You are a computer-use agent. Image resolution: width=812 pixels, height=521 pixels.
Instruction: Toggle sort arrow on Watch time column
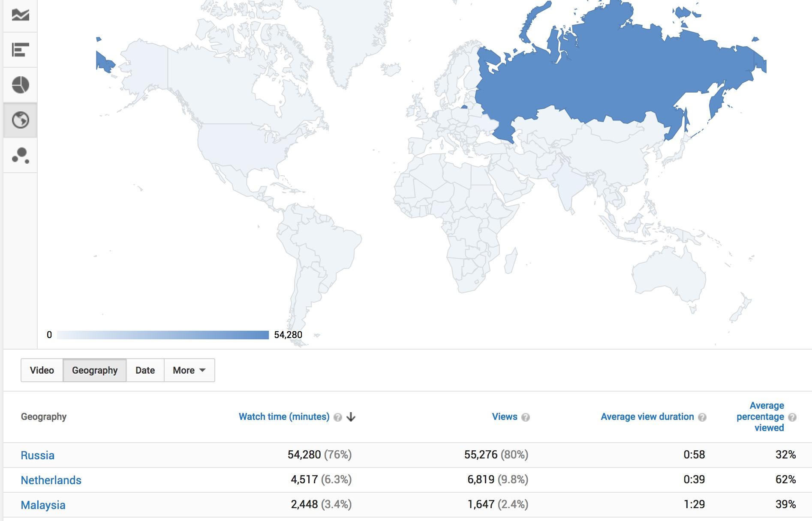351,417
